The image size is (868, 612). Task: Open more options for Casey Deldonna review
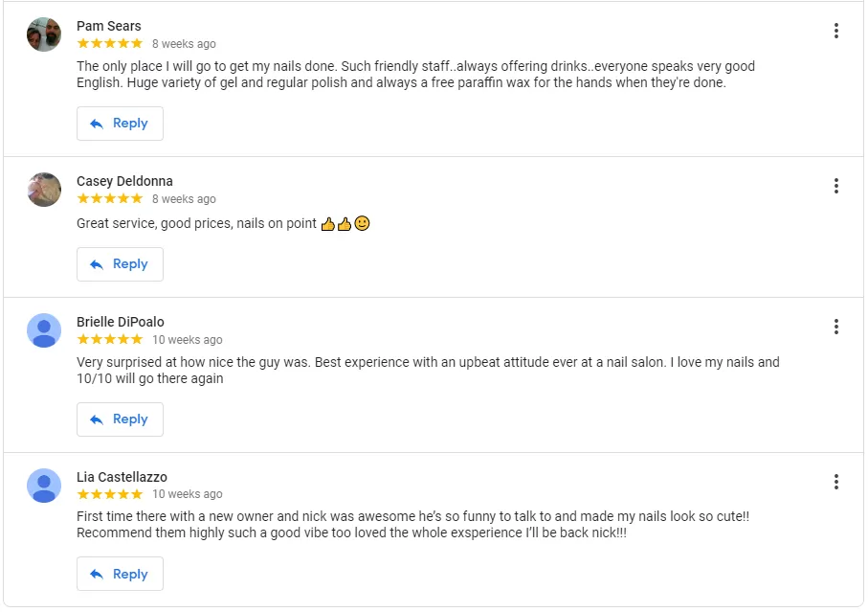(835, 186)
